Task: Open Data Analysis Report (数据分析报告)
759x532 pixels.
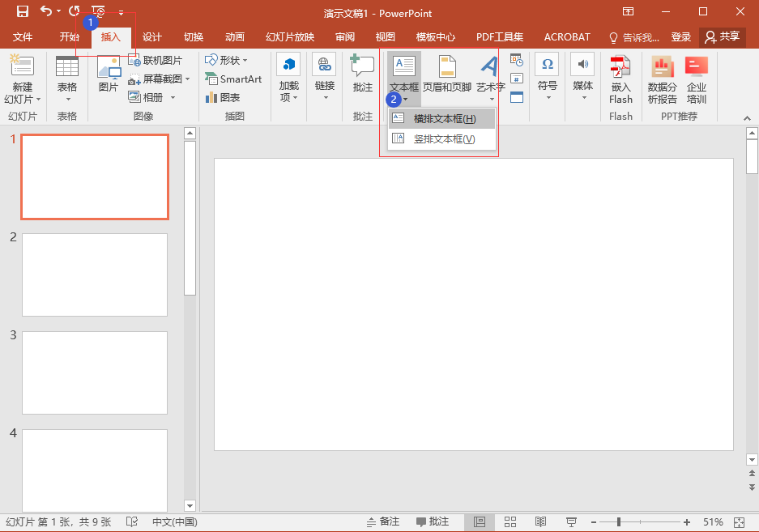Action: pyautogui.click(x=662, y=80)
